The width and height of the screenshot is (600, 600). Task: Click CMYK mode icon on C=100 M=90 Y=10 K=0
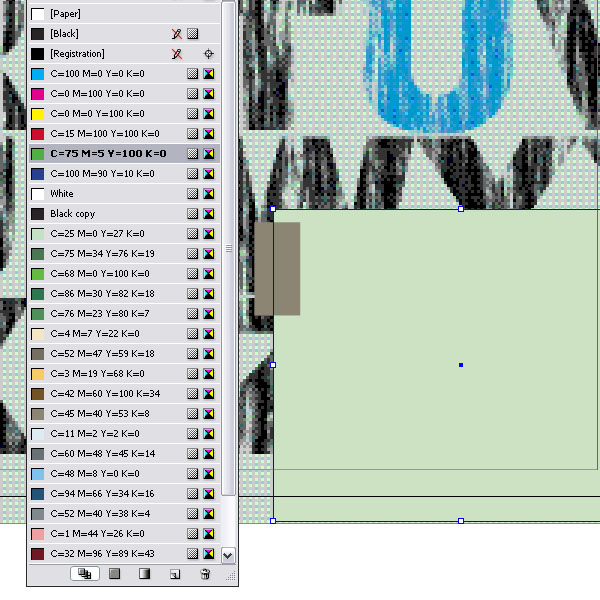pos(209,174)
